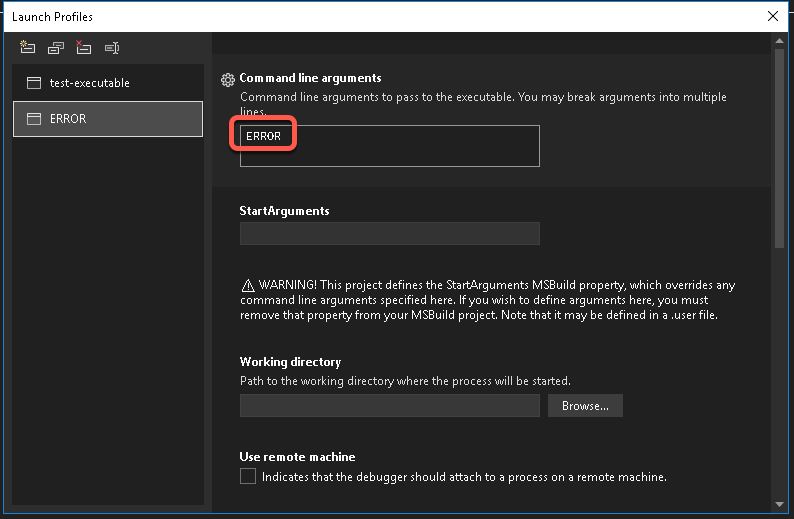Select the test-executable profile
Viewport: 794px width, 519px height.
[108, 83]
